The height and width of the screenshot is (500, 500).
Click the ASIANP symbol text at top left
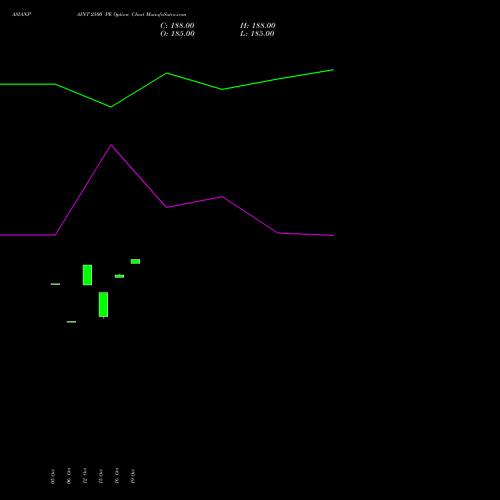[x=22, y=14]
